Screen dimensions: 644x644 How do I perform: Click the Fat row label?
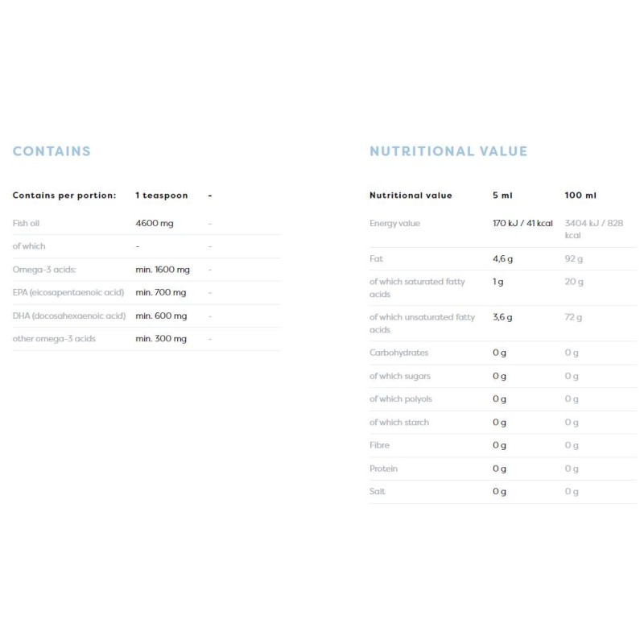pos(376,259)
